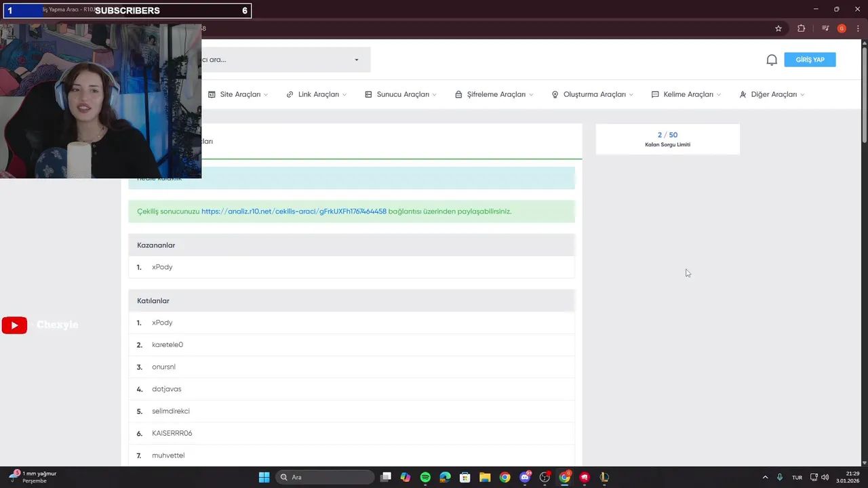Open the Site Araçları menu
This screenshot has height=488, width=868.
click(238, 94)
